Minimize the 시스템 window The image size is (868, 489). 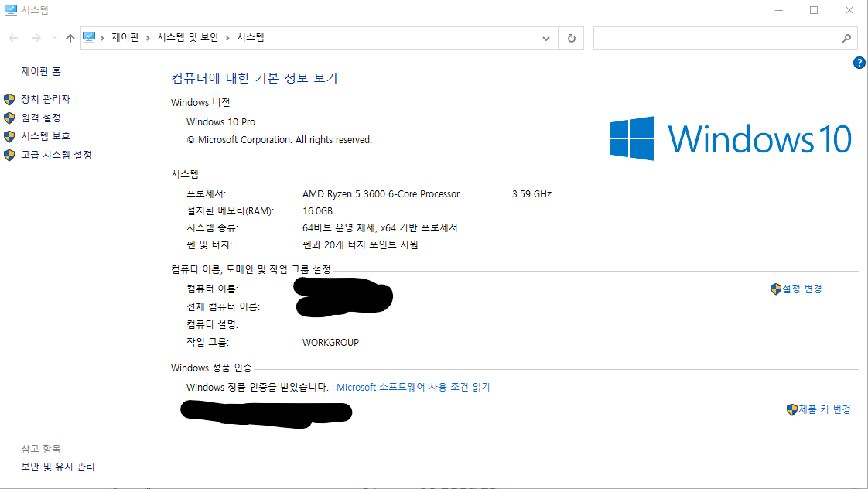(x=779, y=10)
